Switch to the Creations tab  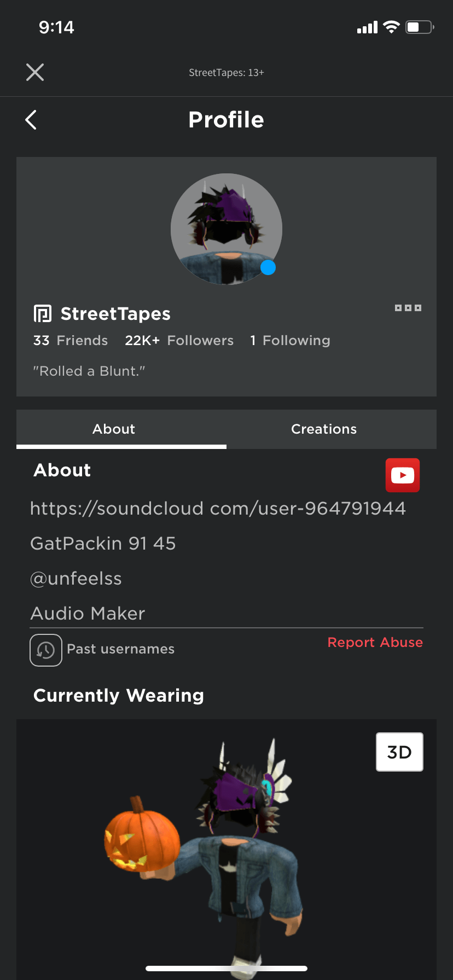point(324,429)
